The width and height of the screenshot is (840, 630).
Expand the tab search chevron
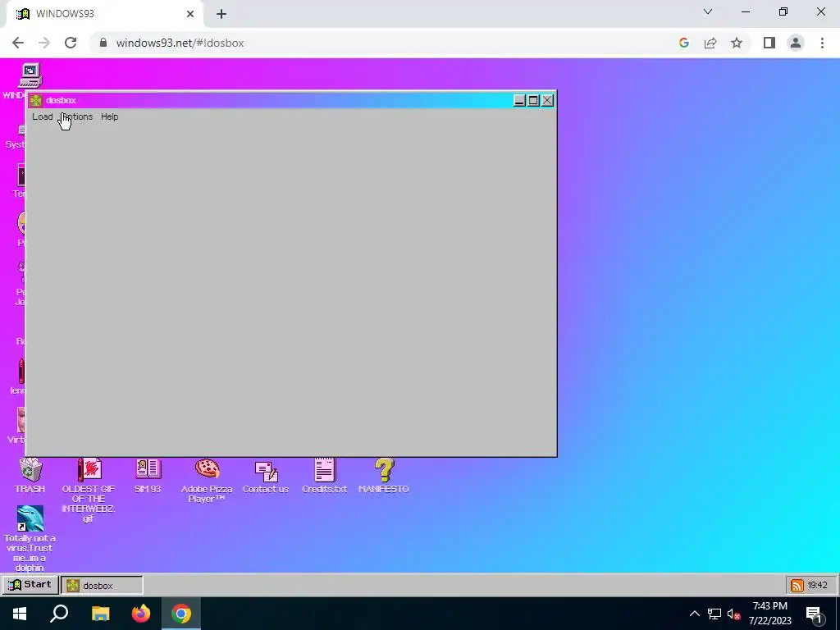click(x=708, y=11)
